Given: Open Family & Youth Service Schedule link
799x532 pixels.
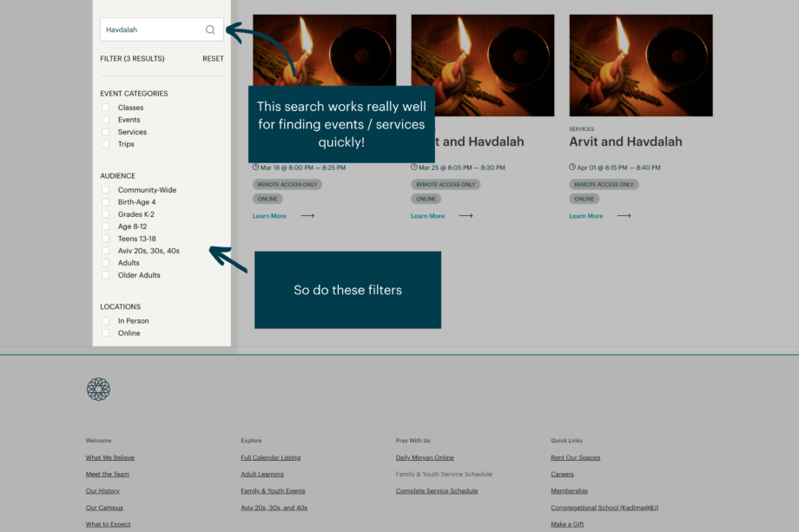Looking at the screenshot, I should (444, 474).
